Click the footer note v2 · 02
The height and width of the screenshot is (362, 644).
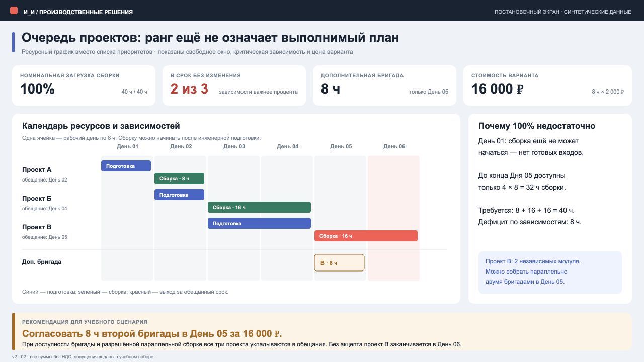[83, 356]
